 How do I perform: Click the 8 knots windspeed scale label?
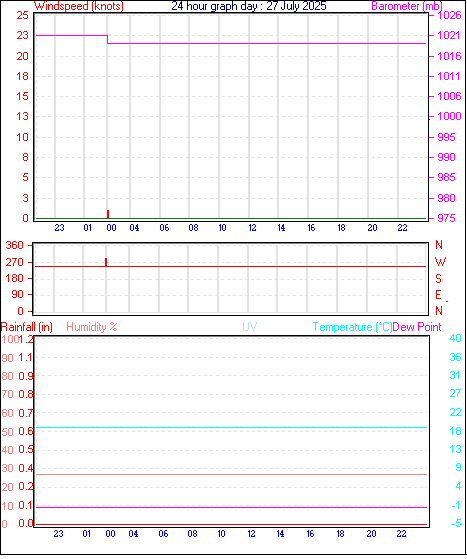point(25,157)
